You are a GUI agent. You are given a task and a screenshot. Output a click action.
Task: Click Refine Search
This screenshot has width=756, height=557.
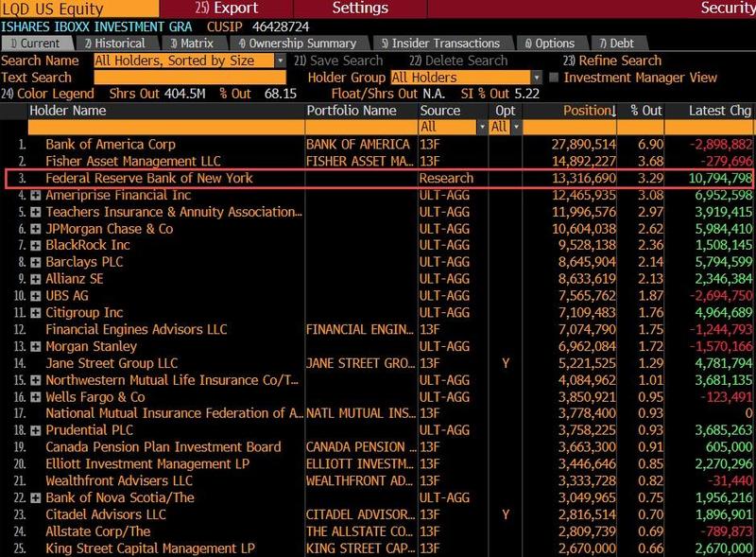pyautogui.click(x=612, y=61)
